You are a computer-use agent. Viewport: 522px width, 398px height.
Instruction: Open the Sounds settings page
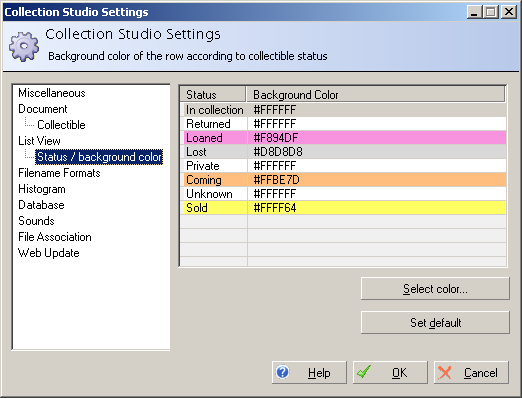(x=36, y=221)
